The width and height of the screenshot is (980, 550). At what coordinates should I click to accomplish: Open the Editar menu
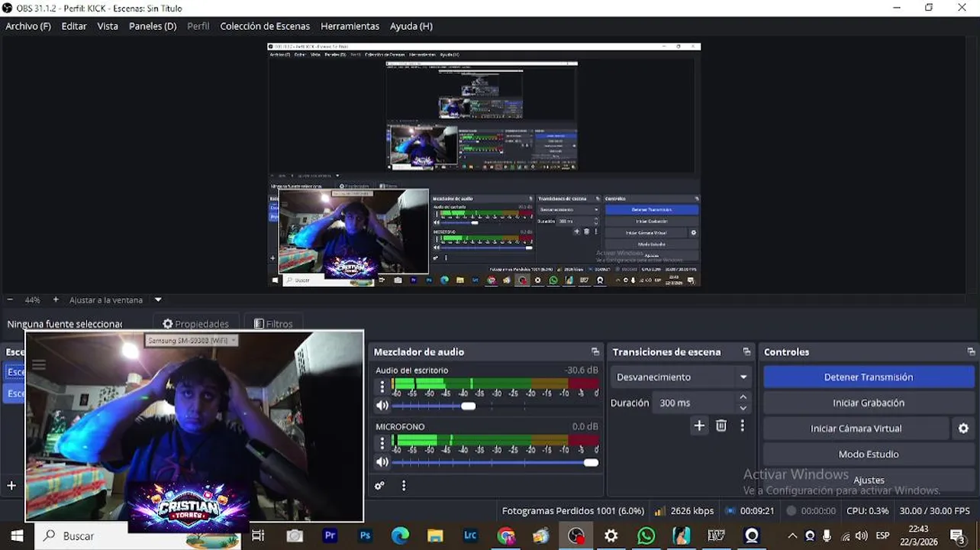[74, 26]
